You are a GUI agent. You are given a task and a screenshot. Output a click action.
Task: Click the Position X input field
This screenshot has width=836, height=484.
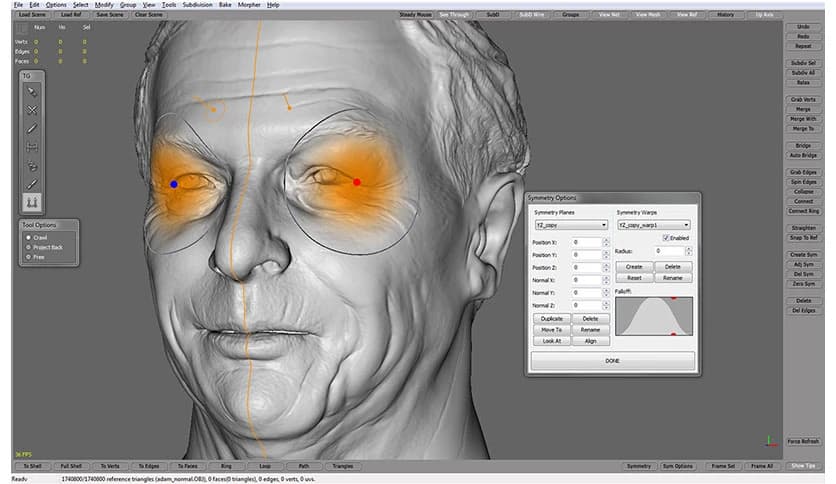(x=588, y=242)
